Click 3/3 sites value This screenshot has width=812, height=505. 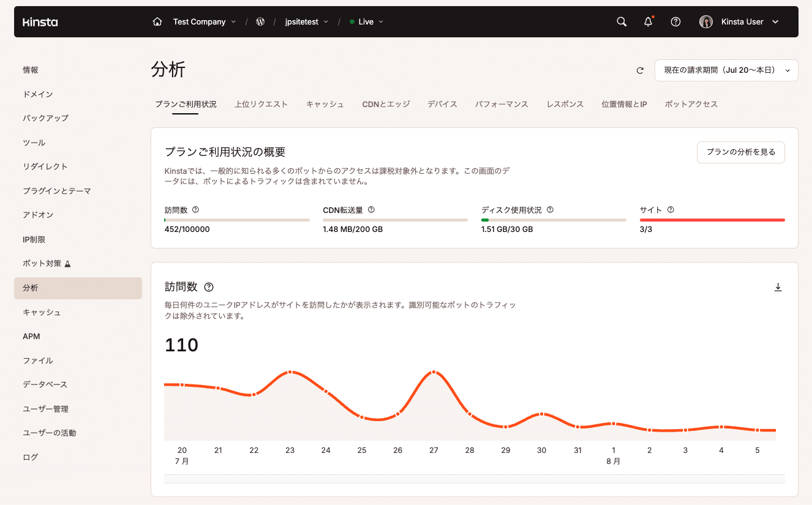coord(646,230)
